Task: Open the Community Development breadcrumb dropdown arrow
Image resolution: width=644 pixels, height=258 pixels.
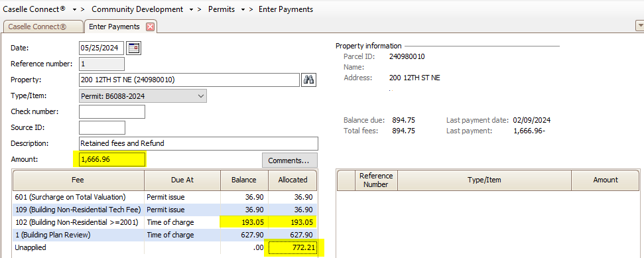Action: [x=192, y=9]
